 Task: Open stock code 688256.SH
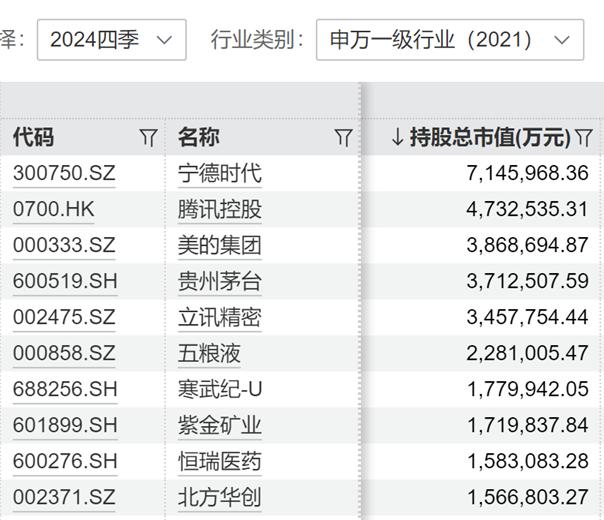tap(65, 389)
